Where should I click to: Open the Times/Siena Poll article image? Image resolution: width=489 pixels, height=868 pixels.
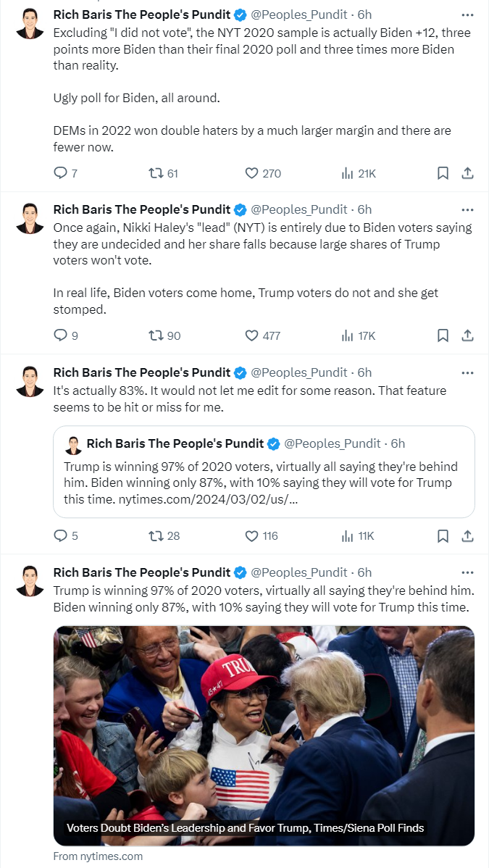(x=264, y=735)
